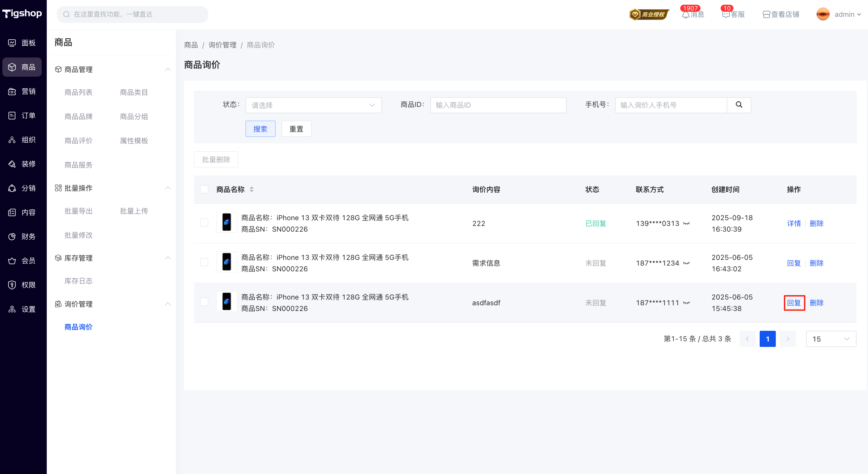Open 商品列表 submenu item
This screenshot has height=474, width=868.
[78, 92]
